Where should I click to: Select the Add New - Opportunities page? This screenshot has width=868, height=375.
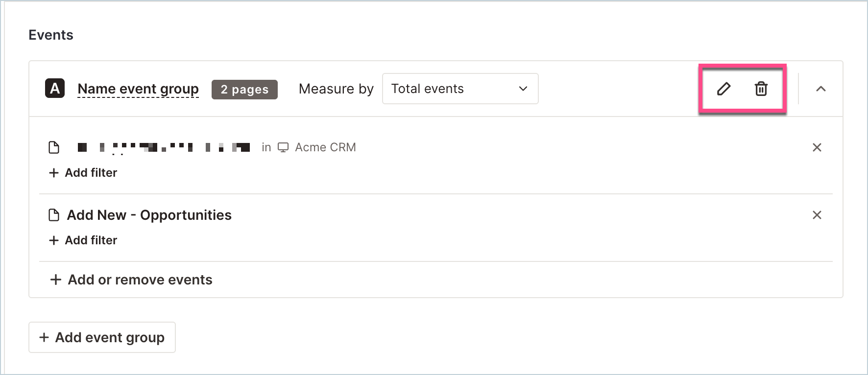pyautogui.click(x=149, y=215)
